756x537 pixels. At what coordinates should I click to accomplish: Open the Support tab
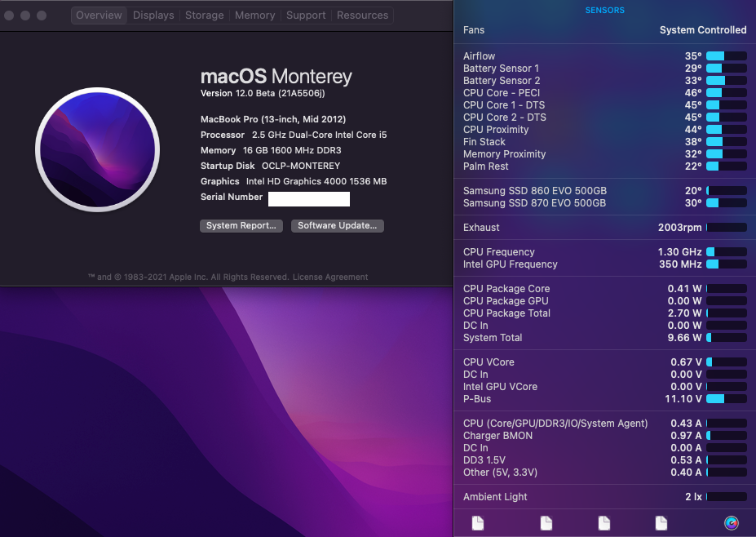point(306,15)
